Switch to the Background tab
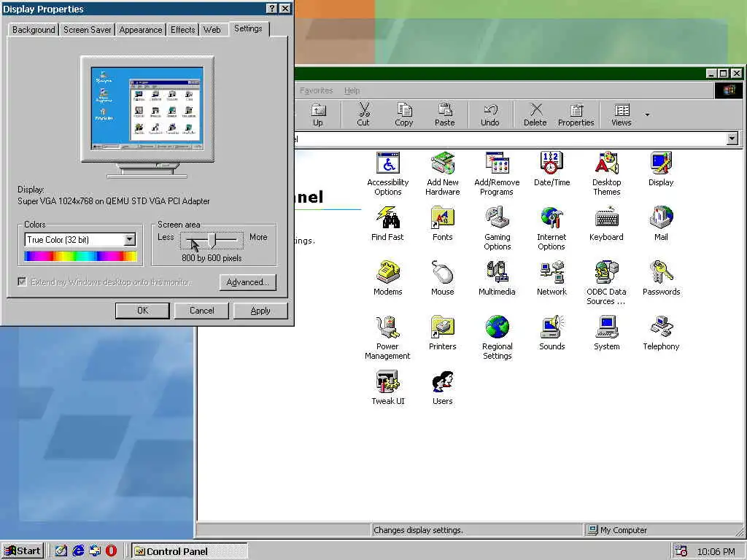This screenshot has width=747, height=560. 34,29
